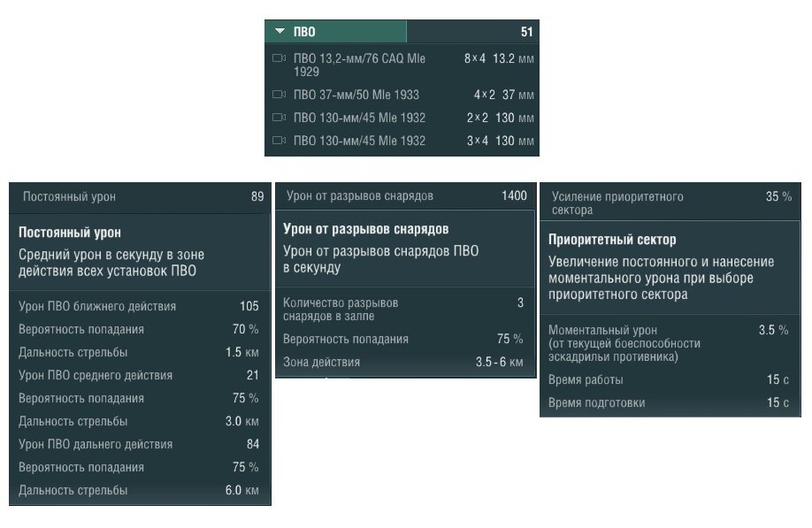Viewport: 812px width, 528px height.
Task: Select ПВО 13,2-мм/76 CAQ Mle 1929 entry
Action: 402,65
